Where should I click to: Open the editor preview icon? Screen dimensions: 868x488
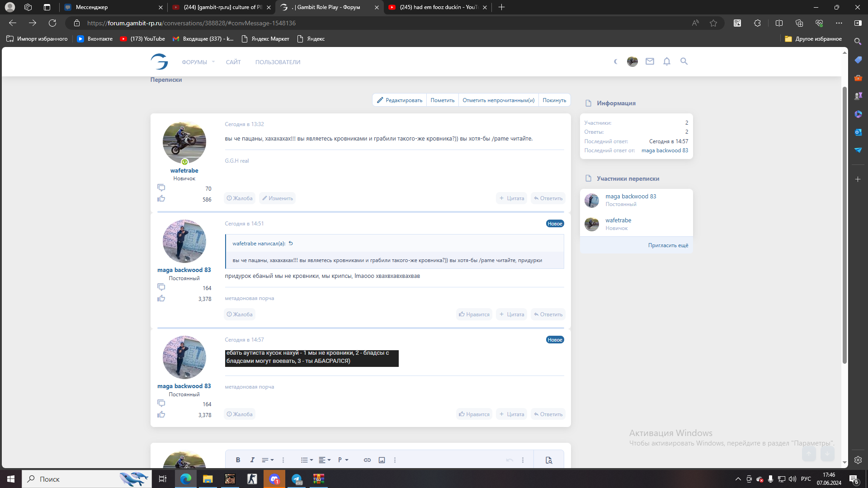tap(549, 460)
